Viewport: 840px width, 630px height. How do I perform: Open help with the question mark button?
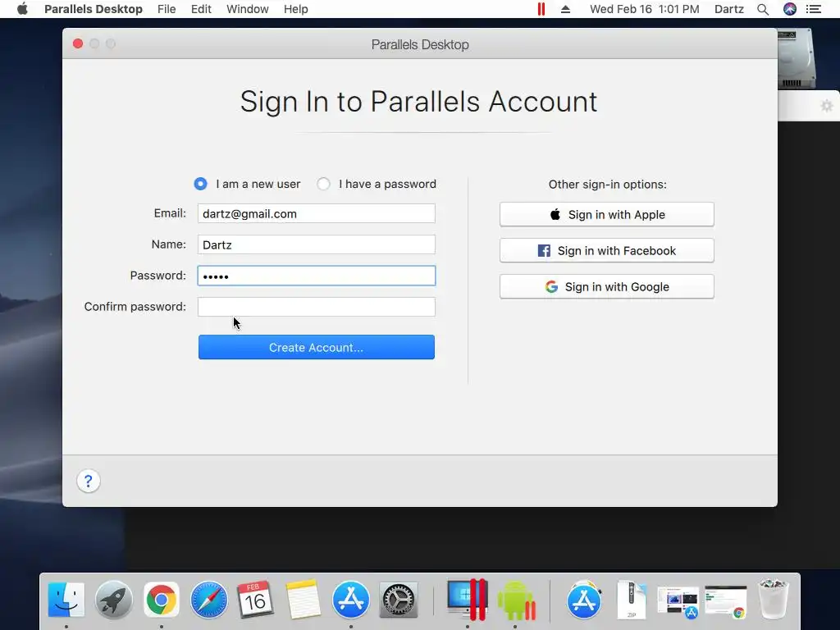[89, 481]
